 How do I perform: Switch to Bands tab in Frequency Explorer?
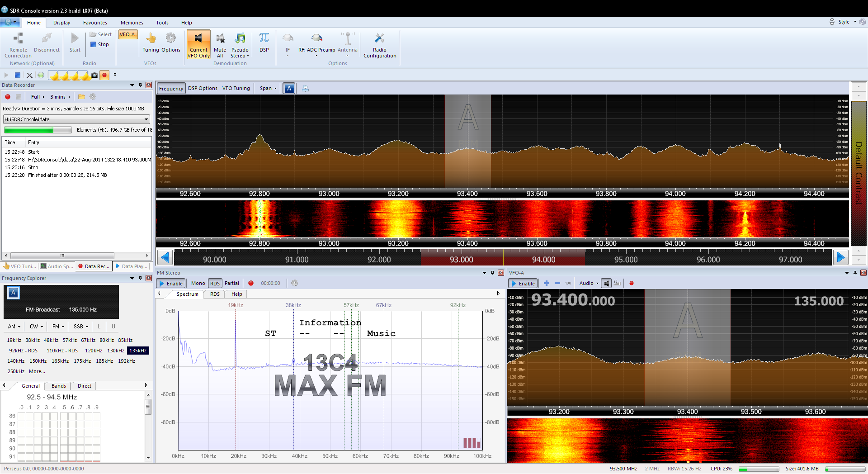[59, 386]
